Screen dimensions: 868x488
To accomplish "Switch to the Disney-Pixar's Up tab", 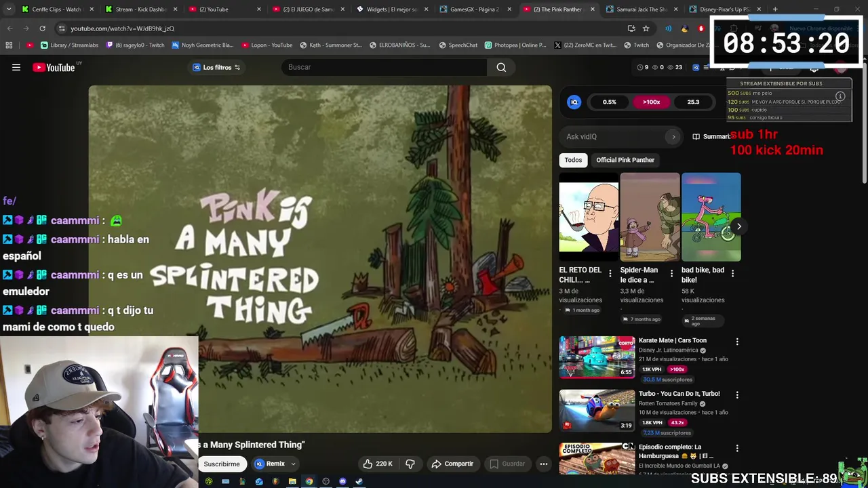I will 726,9.
